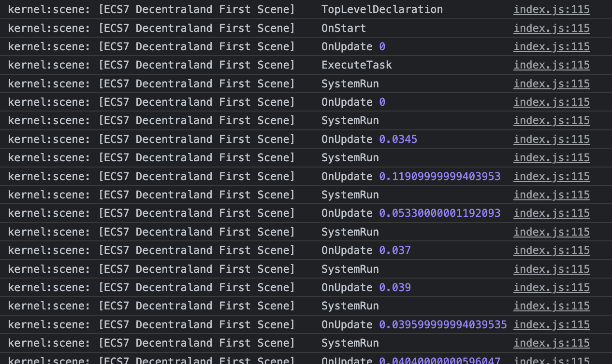Open index.js:115 link on the ExecuteTask row
This screenshot has height=364, width=612.
point(551,65)
